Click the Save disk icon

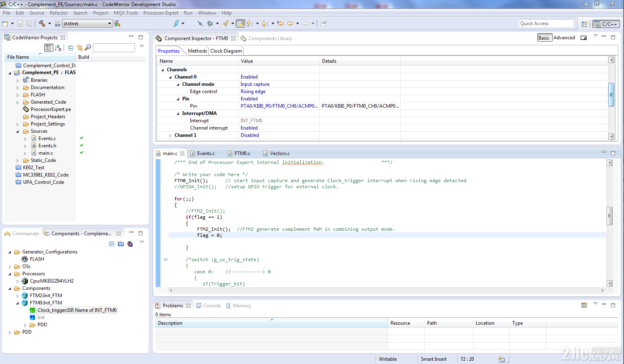pyautogui.click(x=20, y=23)
